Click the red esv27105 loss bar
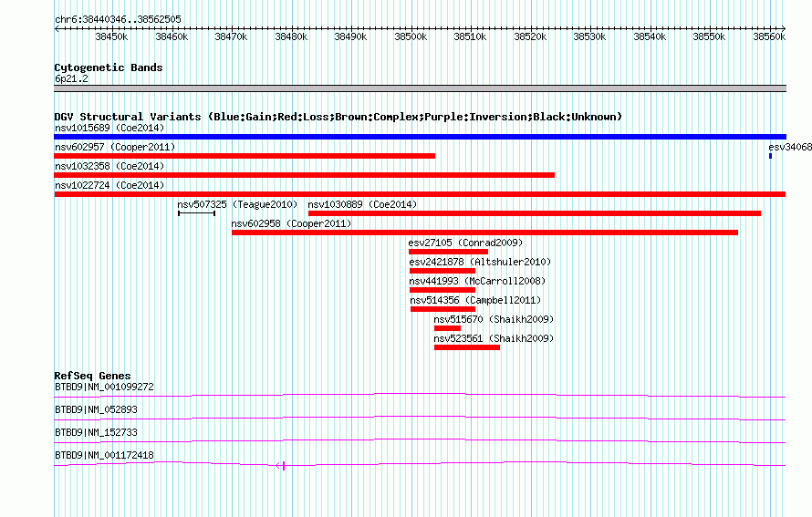The height and width of the screenshot is (517, 812). point(449,252)
